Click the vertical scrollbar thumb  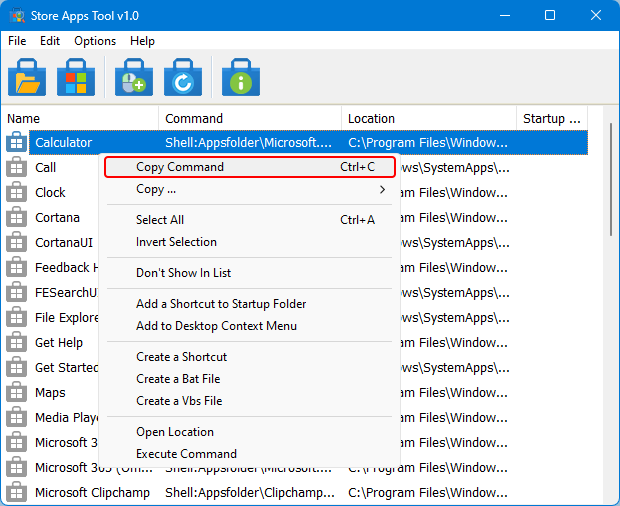tap(611, 180)
